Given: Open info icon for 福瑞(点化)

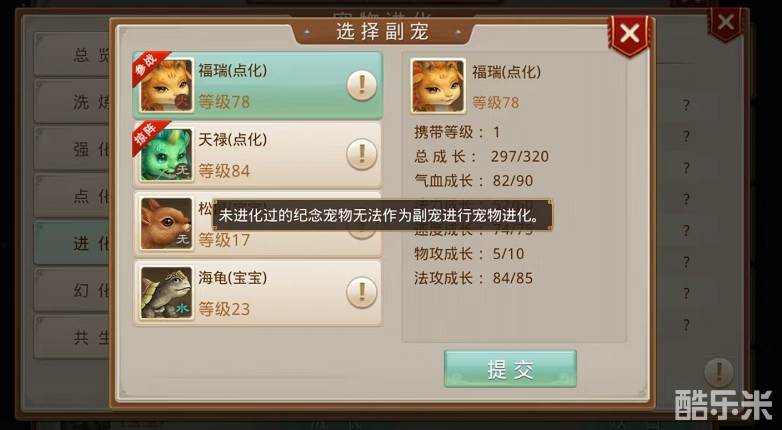Looking at the screenshot, I should [x=362, y=86].
